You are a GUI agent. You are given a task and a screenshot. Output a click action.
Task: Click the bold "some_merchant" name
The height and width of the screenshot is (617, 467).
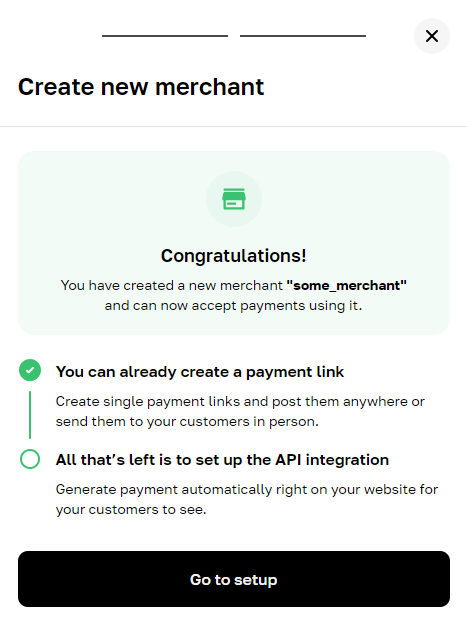(x=346, y=285)
